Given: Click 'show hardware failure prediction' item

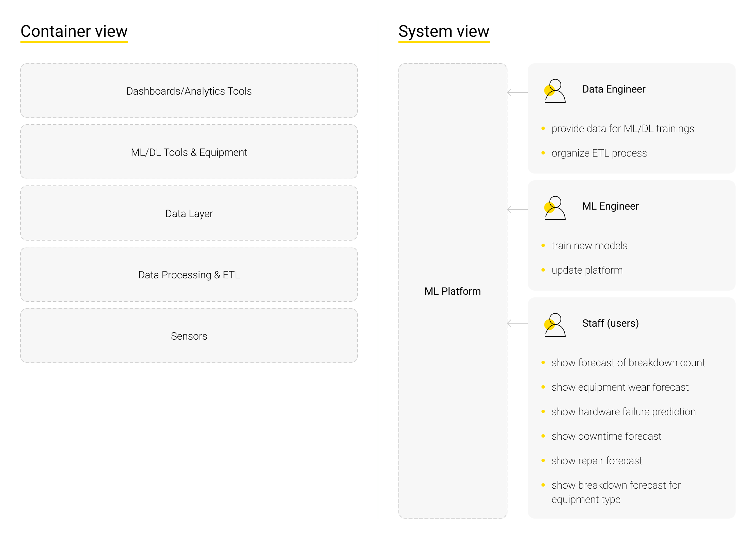Looking at the screenshot, I should click(623, 411).
